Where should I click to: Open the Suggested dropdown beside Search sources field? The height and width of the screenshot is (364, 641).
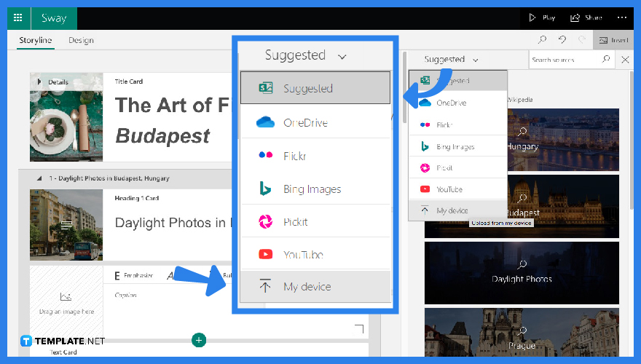451,60
